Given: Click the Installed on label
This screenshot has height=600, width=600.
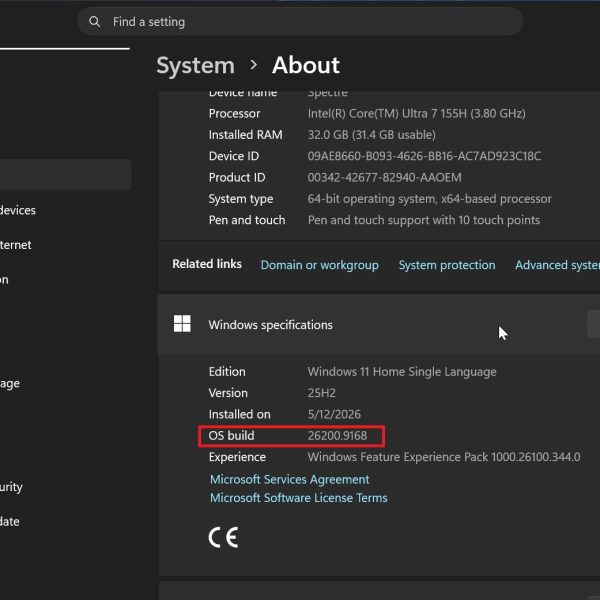Looking at the screenshot, I should tap(240, 414).
